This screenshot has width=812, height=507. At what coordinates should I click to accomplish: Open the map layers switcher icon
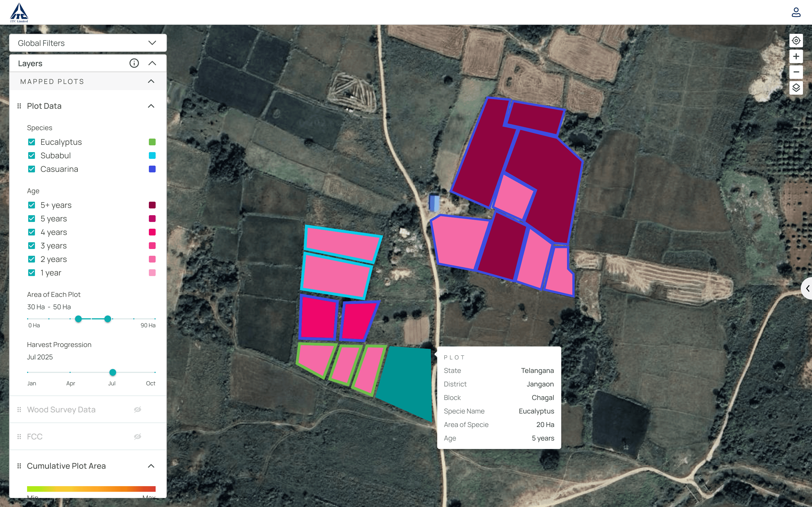click(796, 88)
